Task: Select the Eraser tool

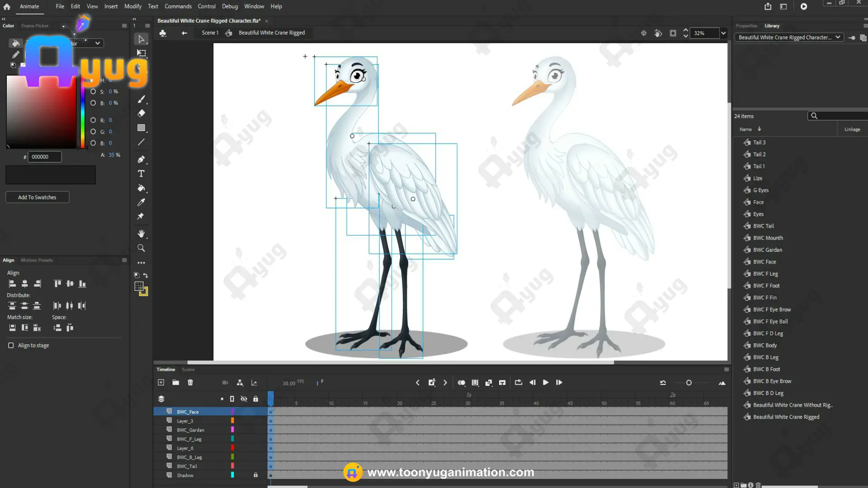Action: tap(141, 113)
